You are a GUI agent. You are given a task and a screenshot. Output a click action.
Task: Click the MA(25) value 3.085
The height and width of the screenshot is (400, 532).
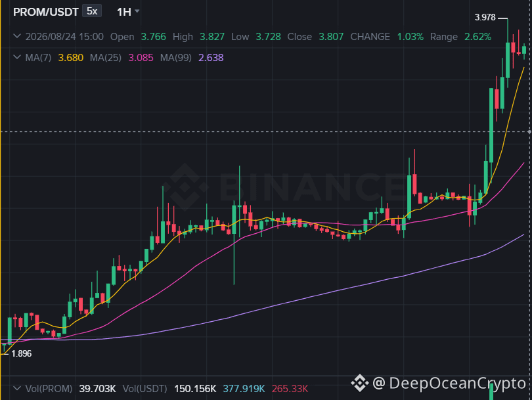141,58
